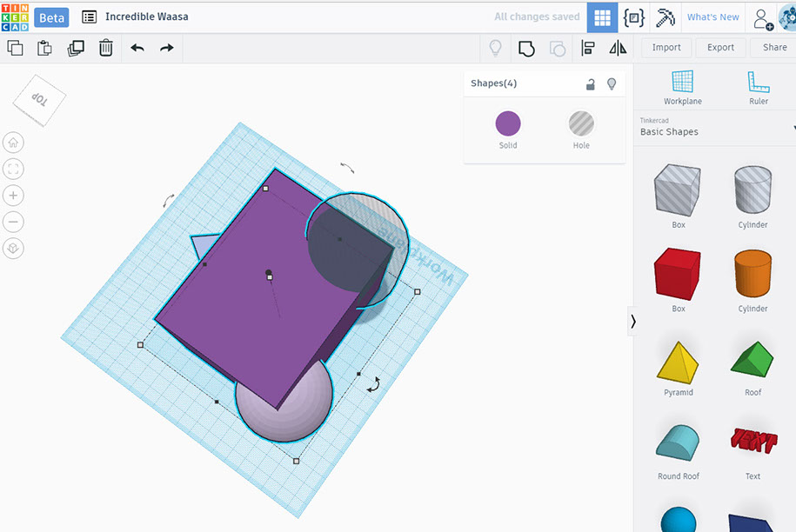Pick the hole Box shape

click(678, 190)
